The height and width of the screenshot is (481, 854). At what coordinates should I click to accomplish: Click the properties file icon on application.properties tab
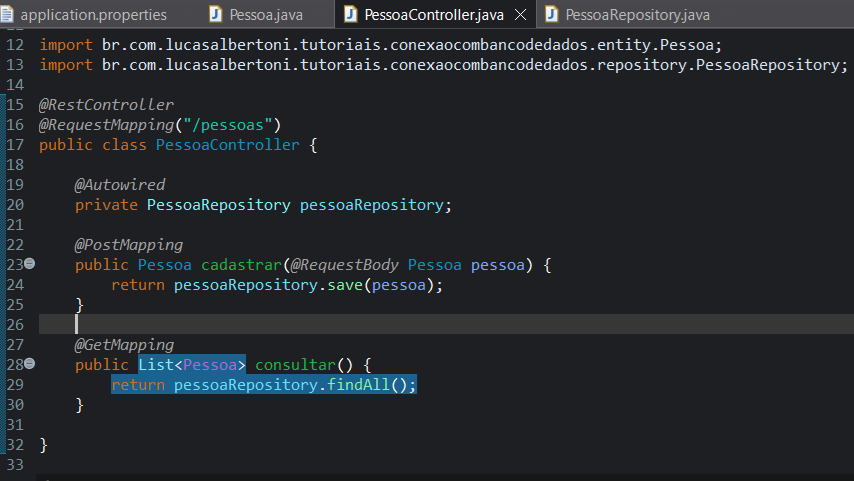[x=8, y=15]
